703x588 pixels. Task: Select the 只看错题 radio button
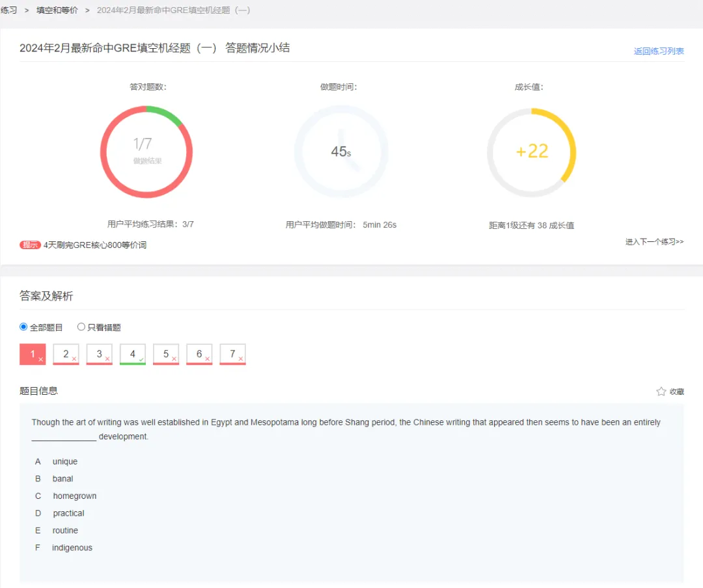pyautogui.click(x=81, y=327)
